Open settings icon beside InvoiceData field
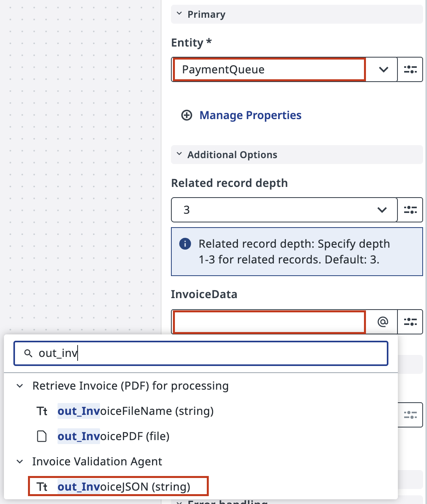The width and height of the screenshot is (427, 504). click(x=410, y=322)
